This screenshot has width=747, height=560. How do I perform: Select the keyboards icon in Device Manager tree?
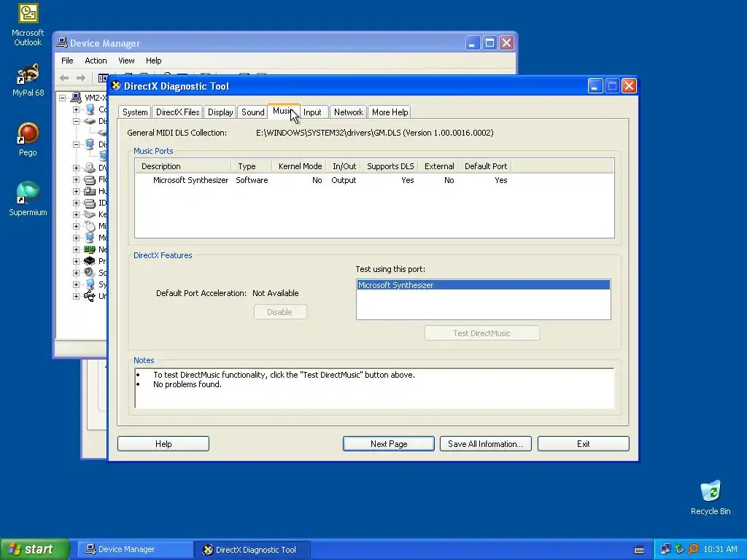[90, 214]
